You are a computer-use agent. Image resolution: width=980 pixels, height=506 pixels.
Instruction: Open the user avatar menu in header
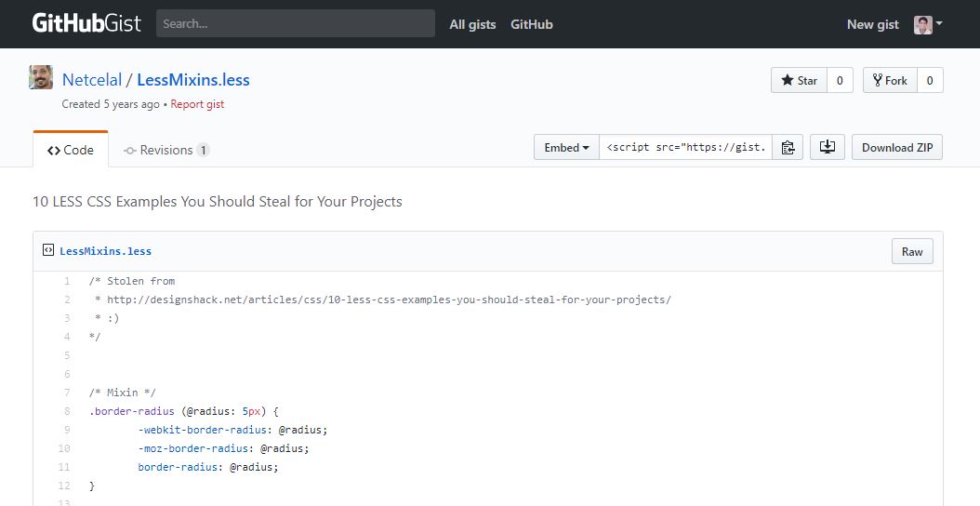click(x=928, y=24)
